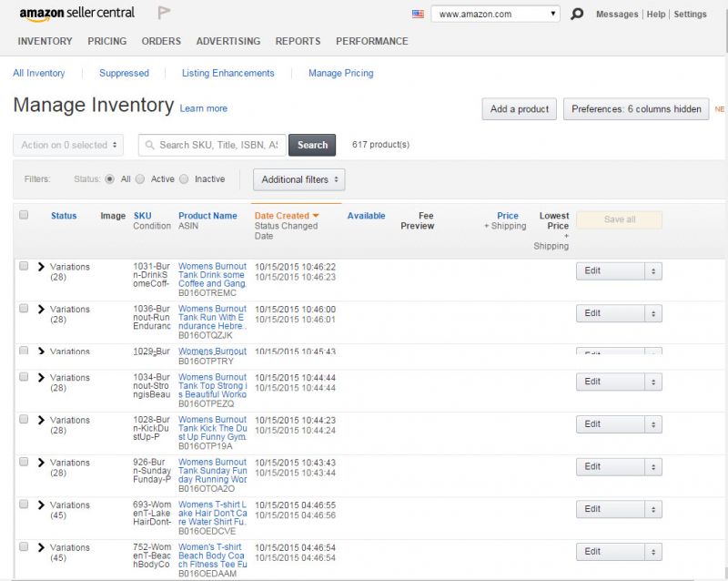Open the REPORTS menu
The height and width of the screenshot is (581, 728).
[x=298, y=41]
